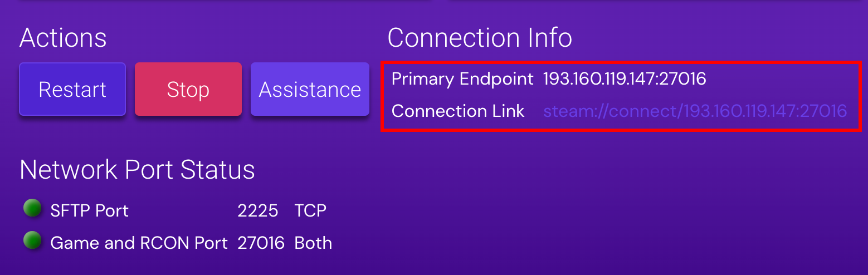The image size is (868, 275).
Task: Open the steam://connect connection link
Action: (x=695, y=111)
